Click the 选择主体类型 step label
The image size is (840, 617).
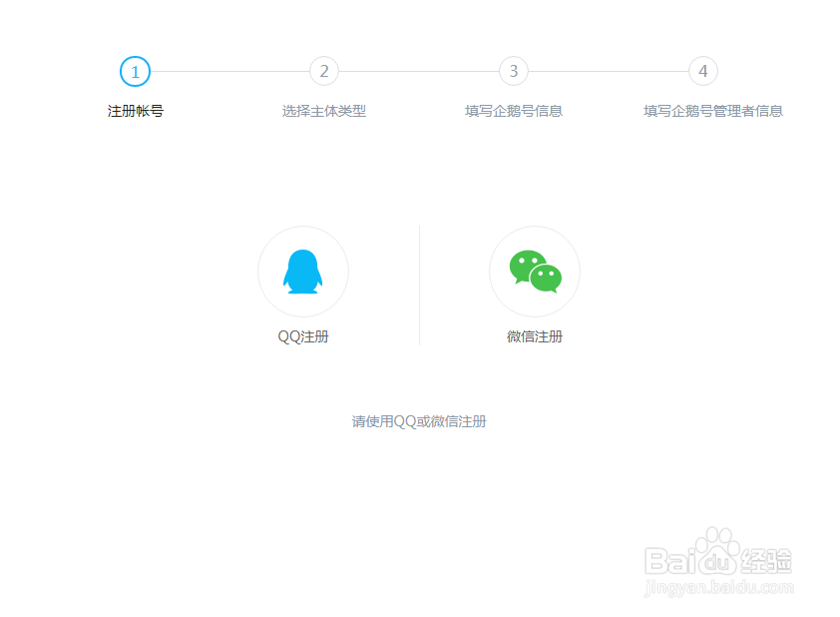324,111
